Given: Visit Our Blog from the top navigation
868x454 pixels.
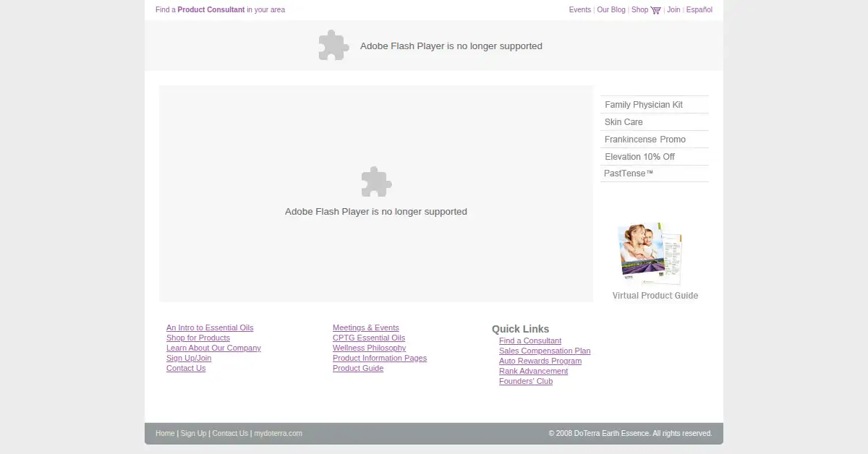Looking at the screenshot, I should pyautogui.click(x=611, y=10).
